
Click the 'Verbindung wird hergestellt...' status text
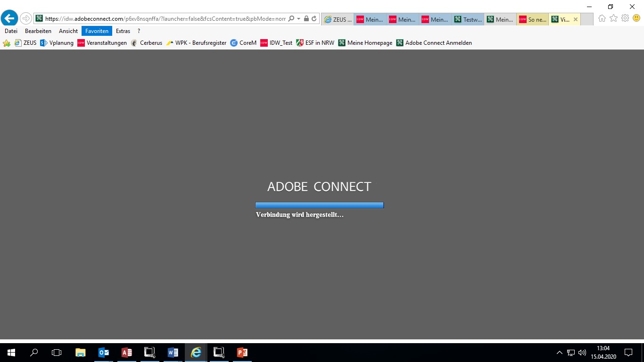pyautogui.click(x=300, y=215)
